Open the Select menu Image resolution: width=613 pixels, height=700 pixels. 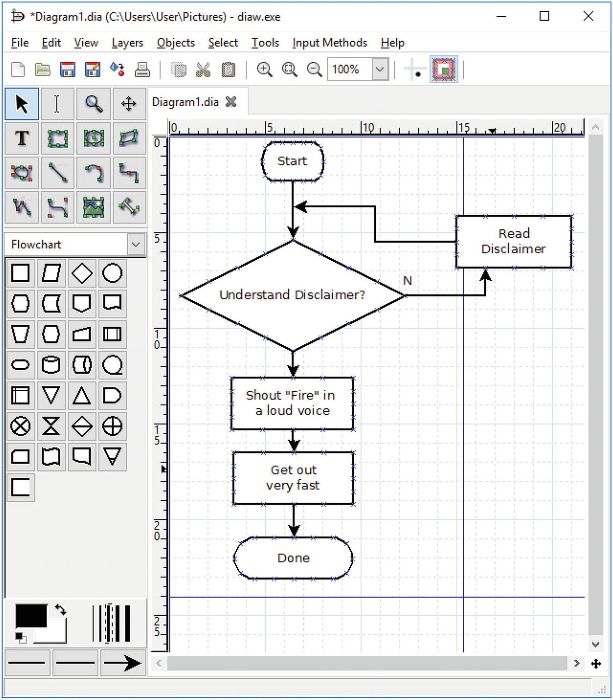(223, 43)
